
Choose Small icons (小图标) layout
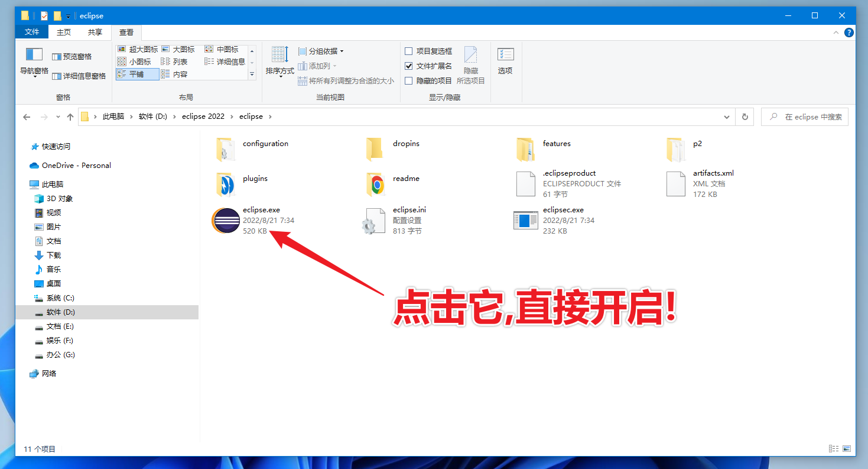coord(134,62)
